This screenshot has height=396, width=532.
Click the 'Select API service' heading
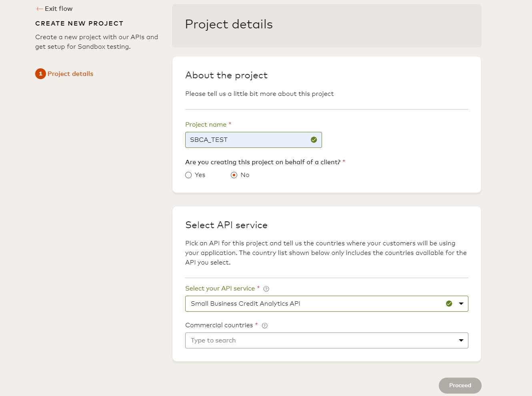226,225
